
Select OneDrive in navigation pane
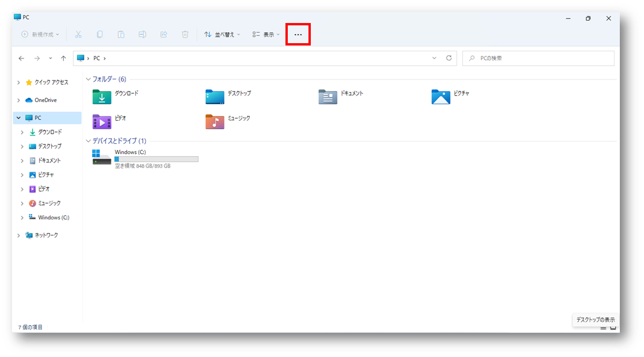tap(45, 100)
